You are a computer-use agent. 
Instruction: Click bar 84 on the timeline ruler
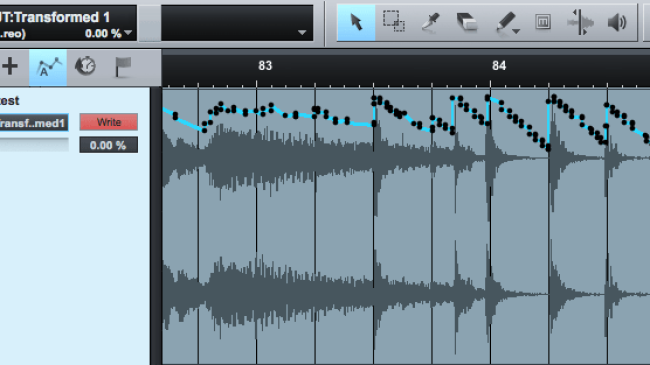tap(499, 66)
